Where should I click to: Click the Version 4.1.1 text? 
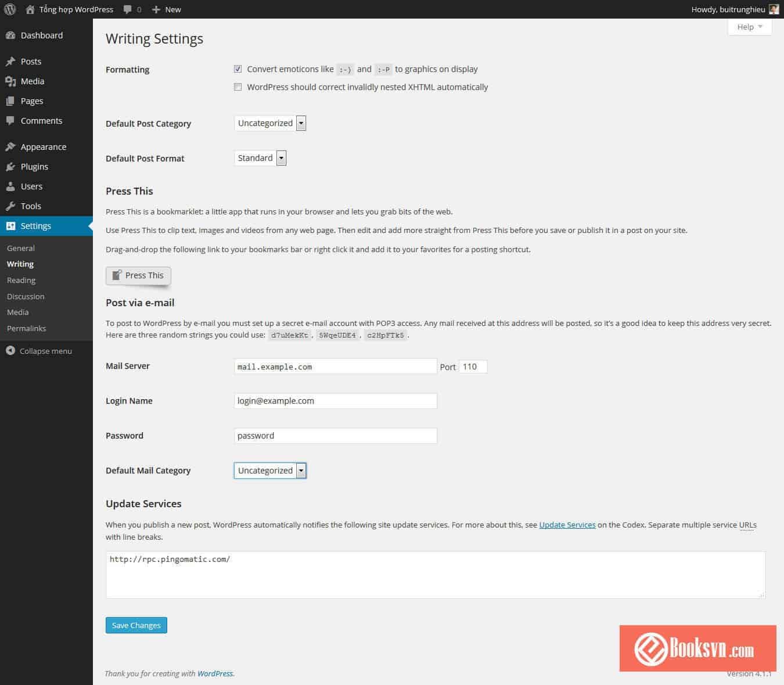(749, 674)
